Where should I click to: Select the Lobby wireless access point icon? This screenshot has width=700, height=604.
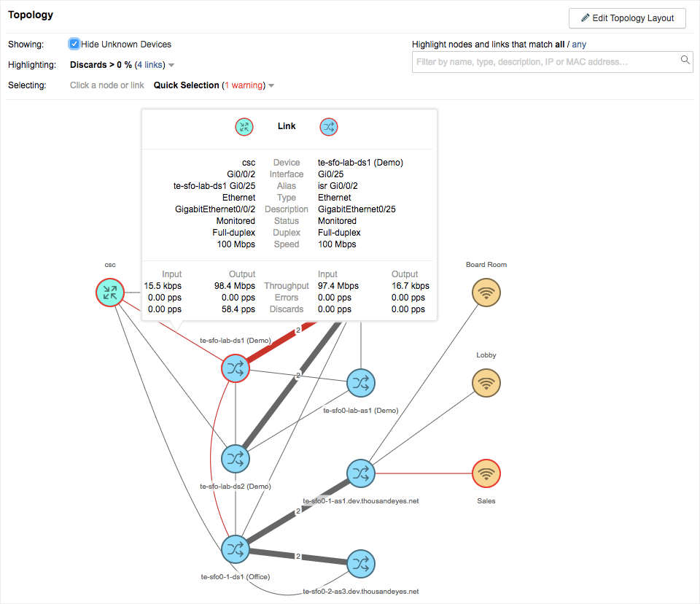click(486, 382)
